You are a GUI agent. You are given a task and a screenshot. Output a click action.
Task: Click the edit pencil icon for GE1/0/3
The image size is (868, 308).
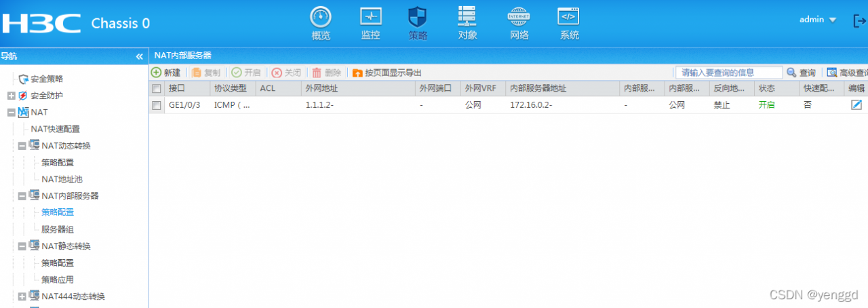[856, 104]
